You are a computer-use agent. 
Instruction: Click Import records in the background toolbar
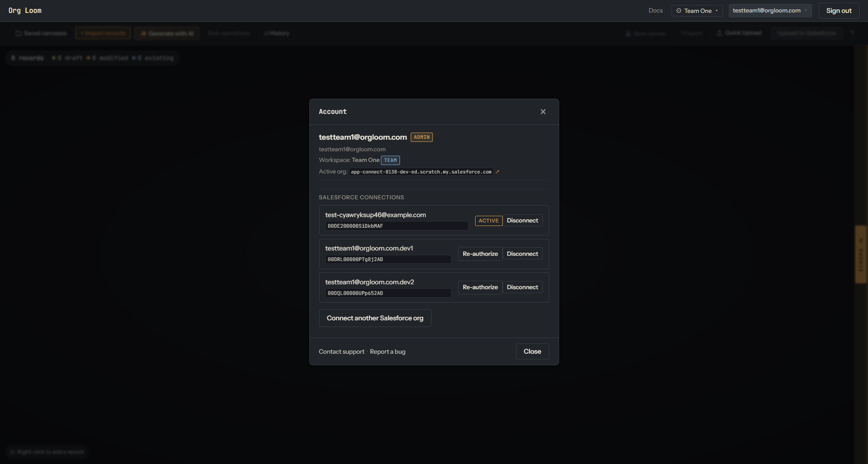click(103, 33)
